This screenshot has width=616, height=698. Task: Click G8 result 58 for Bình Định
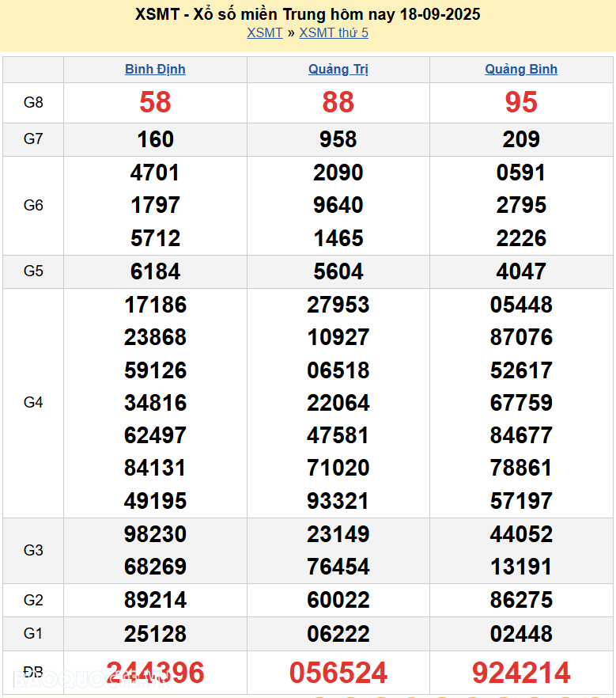pyautogui.click(x=155, y=102)
